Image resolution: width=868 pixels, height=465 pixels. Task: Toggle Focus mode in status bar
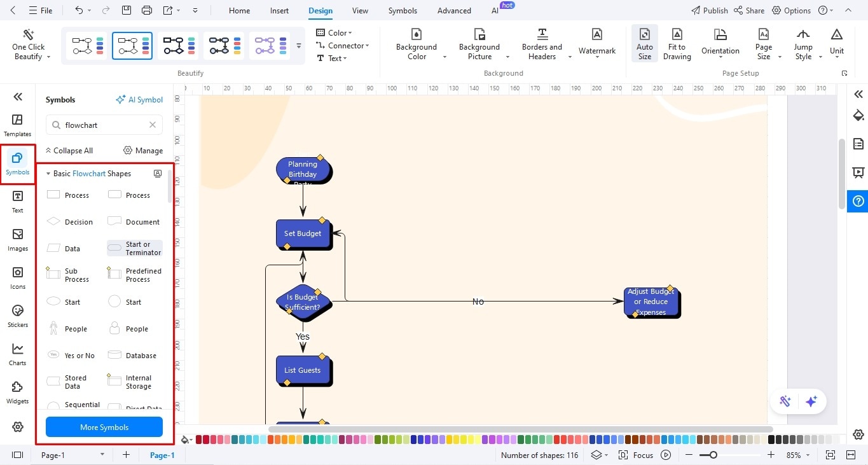click(636, 455)
